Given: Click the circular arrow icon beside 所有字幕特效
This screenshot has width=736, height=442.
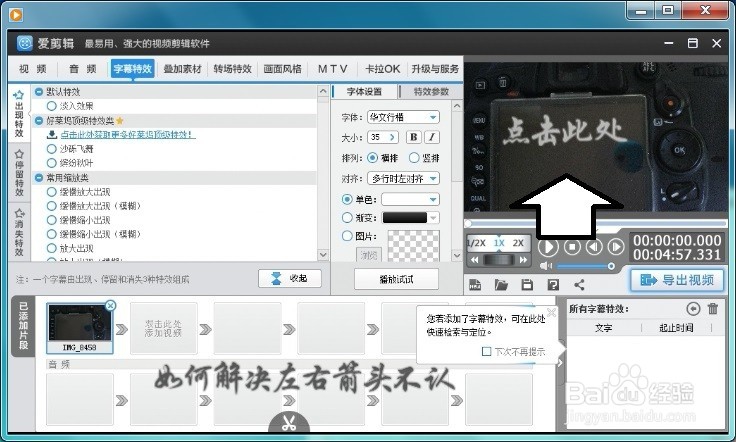Looking at the screenshot, I should [693, 309].
